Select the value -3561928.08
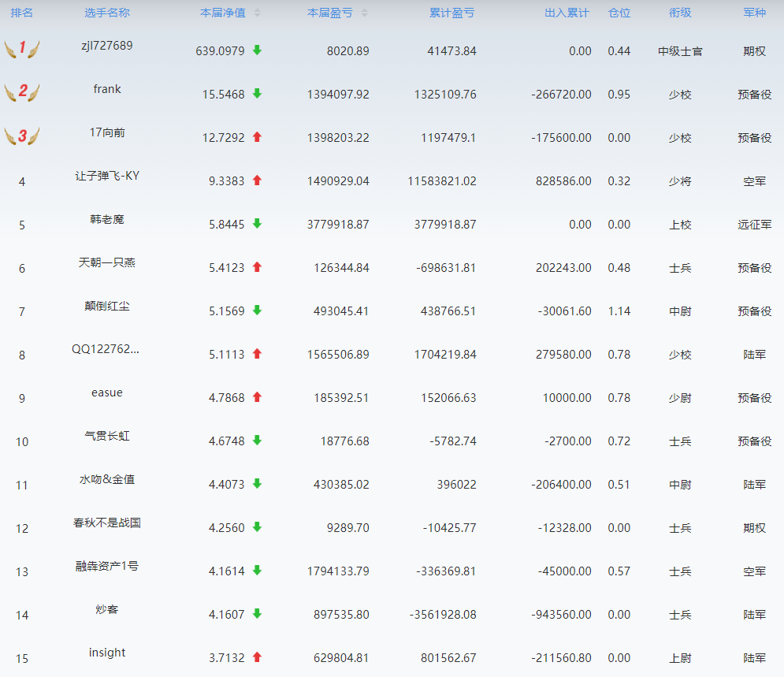The image size is (784, 677). pyautogui.click(x=443, y=615)
